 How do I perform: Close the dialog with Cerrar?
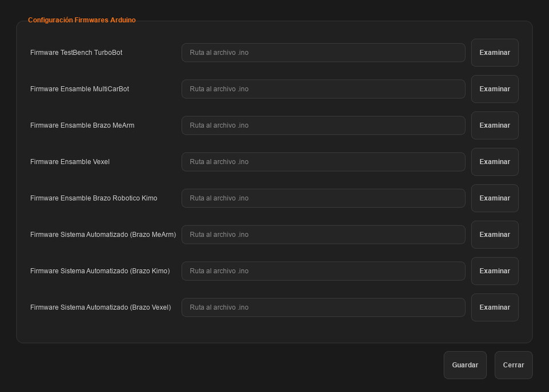(514, 365)
